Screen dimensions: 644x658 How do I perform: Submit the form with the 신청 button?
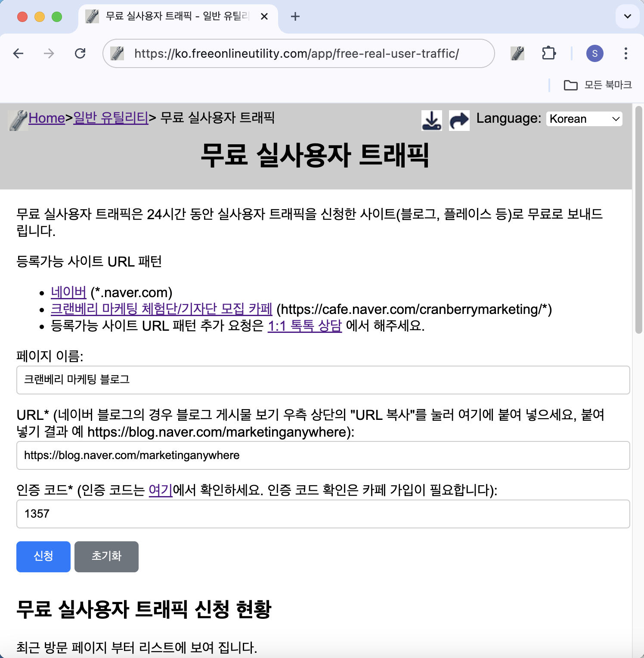[x=43, y=556]
